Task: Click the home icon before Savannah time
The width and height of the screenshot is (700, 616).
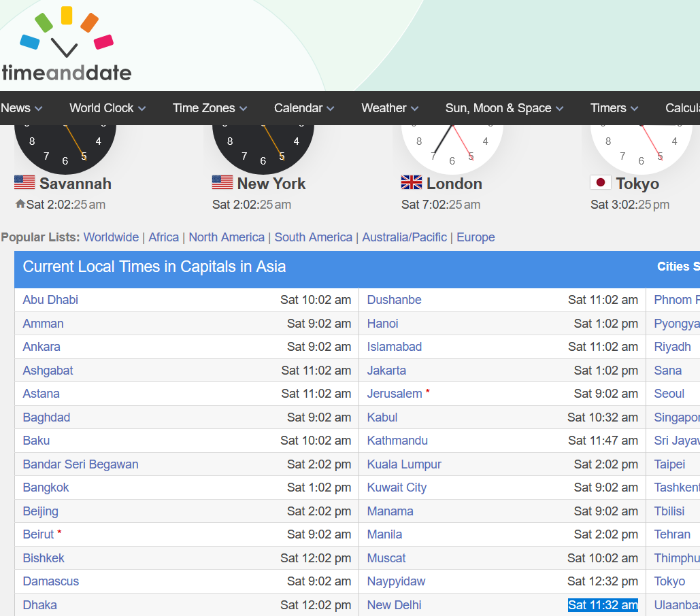Action: coord(20,204)
